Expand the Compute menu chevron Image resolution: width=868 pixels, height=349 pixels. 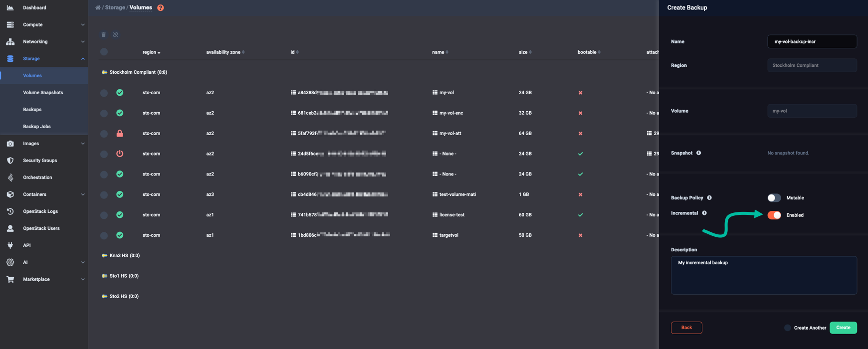click(83, 24)
